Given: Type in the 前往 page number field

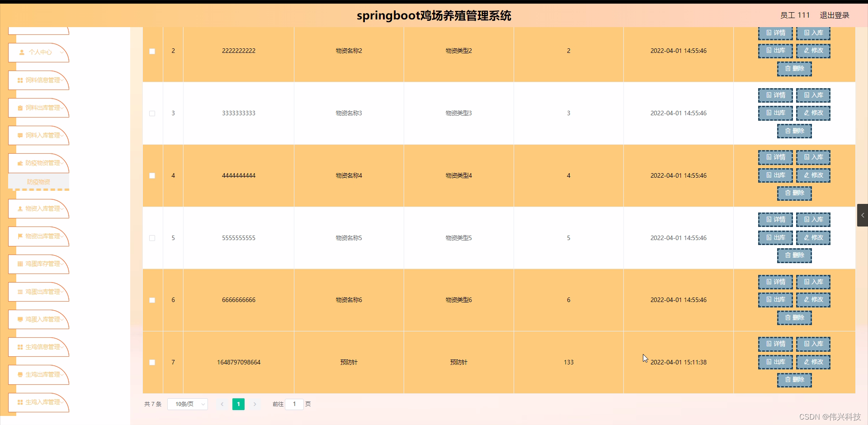Looking at the screenshot, I should (295, 404).
